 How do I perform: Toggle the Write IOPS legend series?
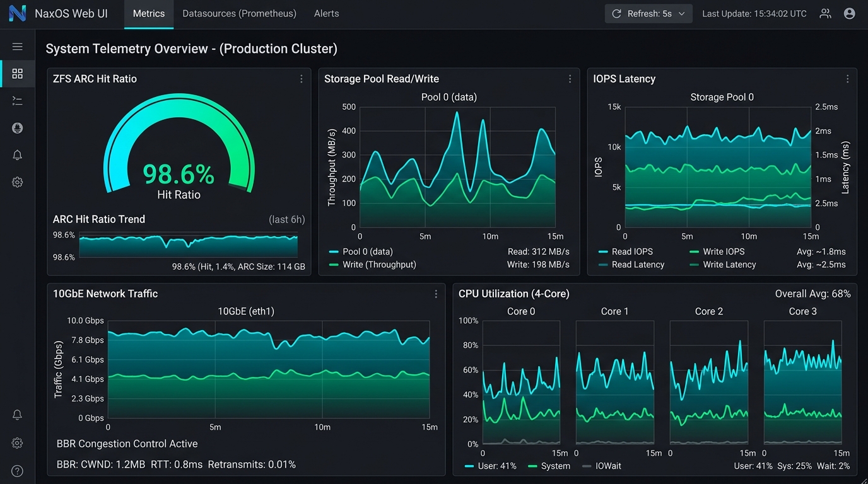click(717, 251)
